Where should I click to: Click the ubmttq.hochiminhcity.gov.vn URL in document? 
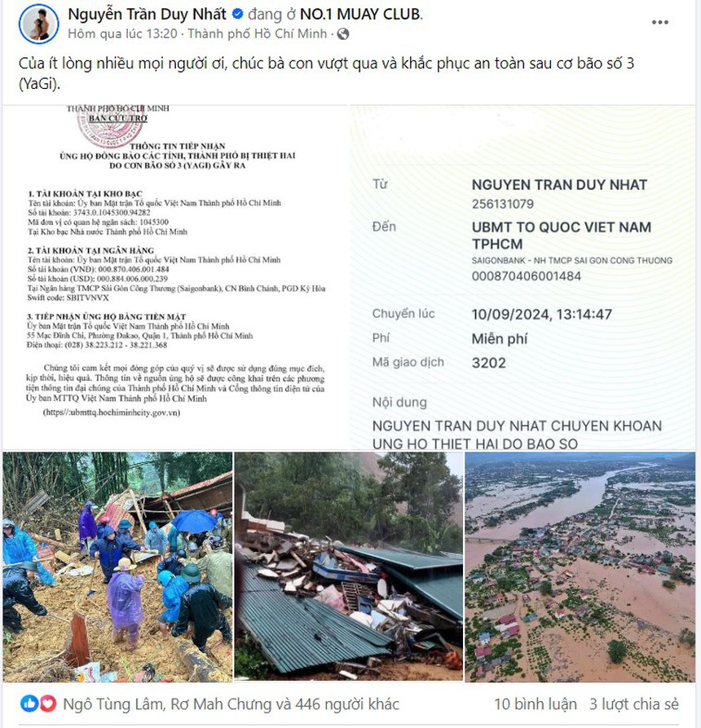click(112, 413)
